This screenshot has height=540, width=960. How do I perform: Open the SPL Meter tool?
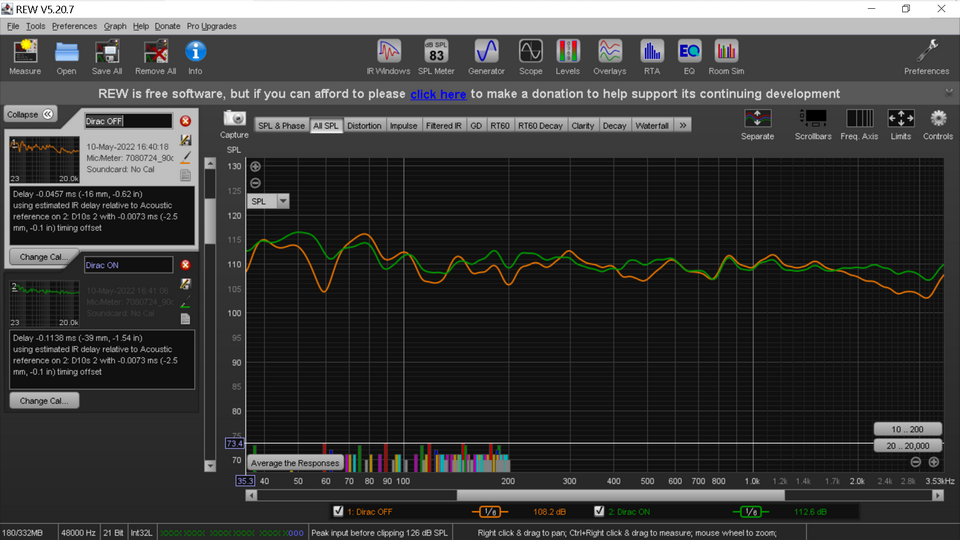pos(436,57)
